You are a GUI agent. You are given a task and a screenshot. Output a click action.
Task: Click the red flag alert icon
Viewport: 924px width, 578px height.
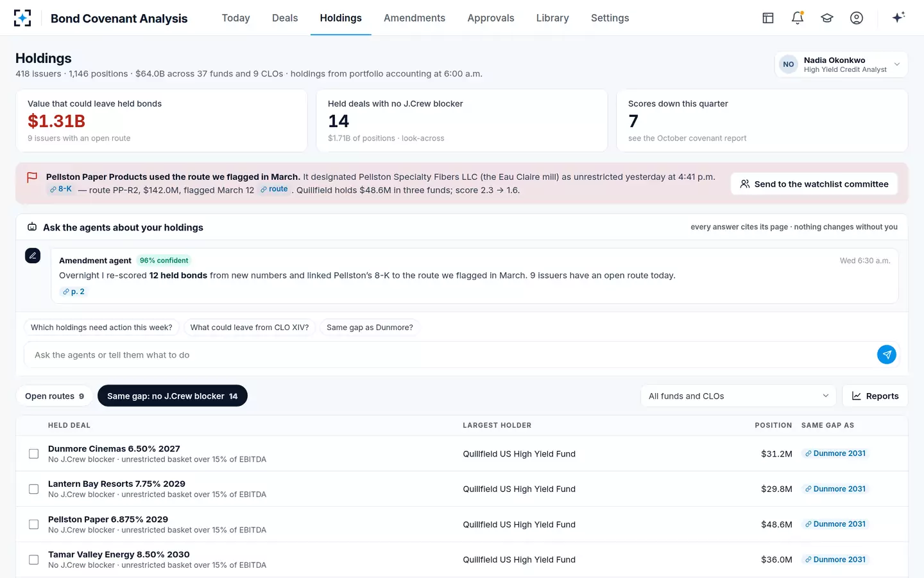pyautogui.click(x=32, y=177)
